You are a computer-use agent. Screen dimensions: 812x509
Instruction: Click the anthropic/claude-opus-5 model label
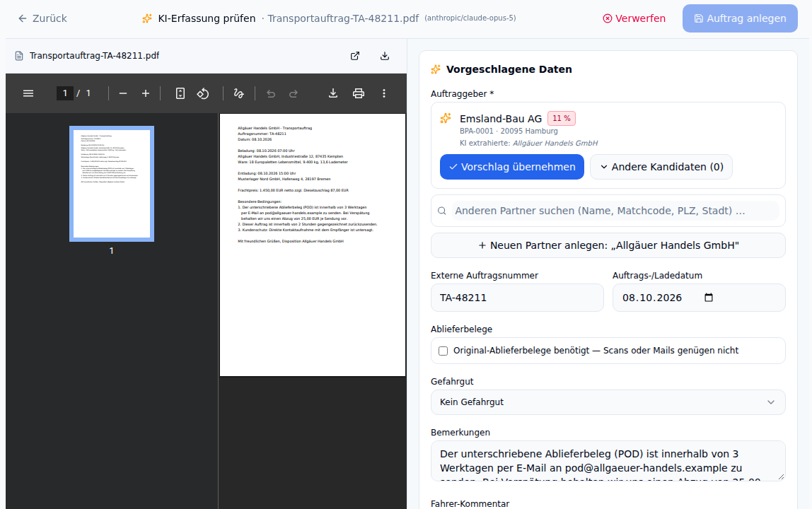(x=470, y=18)
